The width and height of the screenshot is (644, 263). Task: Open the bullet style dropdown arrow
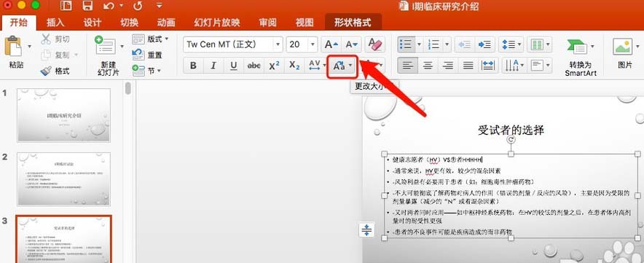pyautogui.click(x=419, y=44)
